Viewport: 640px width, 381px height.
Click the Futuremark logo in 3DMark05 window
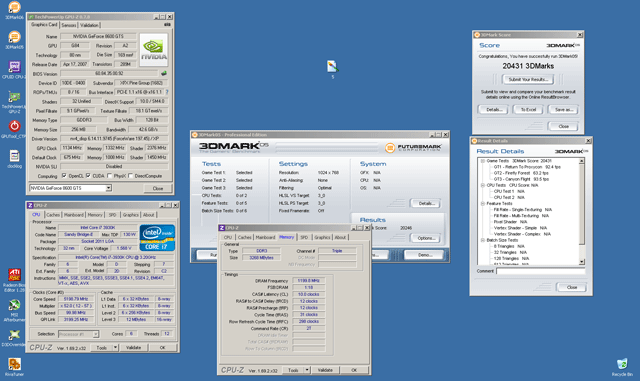(x=413, y=147)
